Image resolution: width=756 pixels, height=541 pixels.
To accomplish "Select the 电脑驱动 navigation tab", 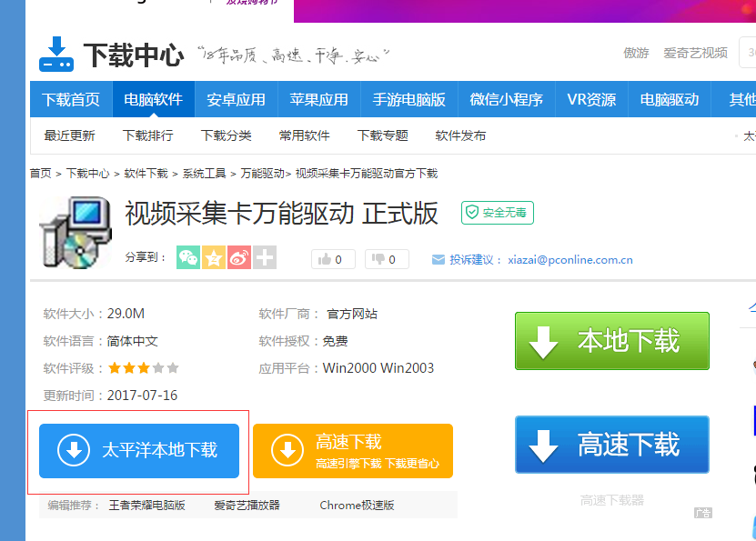I will tap(668, 100).
